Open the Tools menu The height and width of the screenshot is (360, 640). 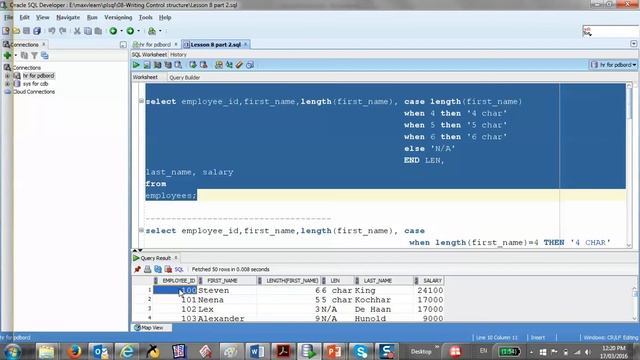pyautogui.click(x=145, y=18)
